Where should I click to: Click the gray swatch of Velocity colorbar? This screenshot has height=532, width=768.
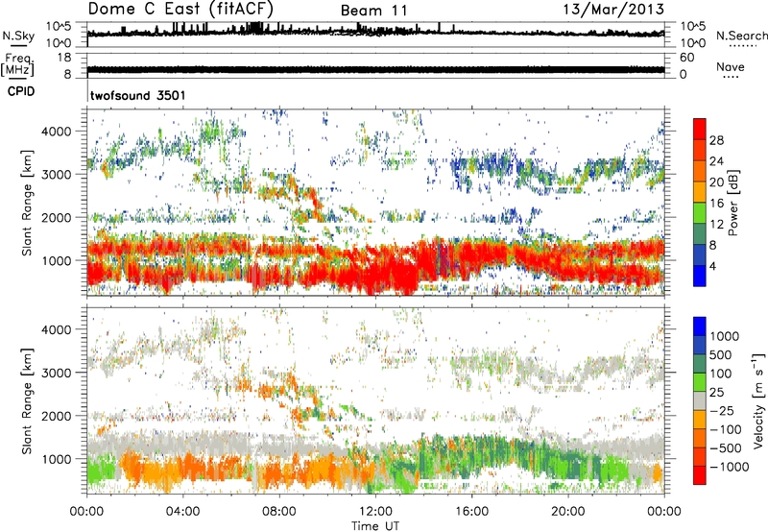[x=700, y=400]
